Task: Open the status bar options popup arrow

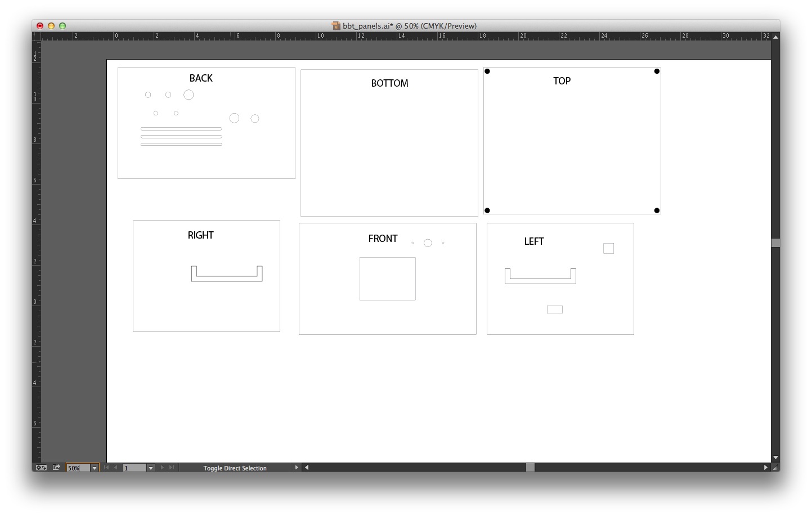Action: [x=297, y=468]
